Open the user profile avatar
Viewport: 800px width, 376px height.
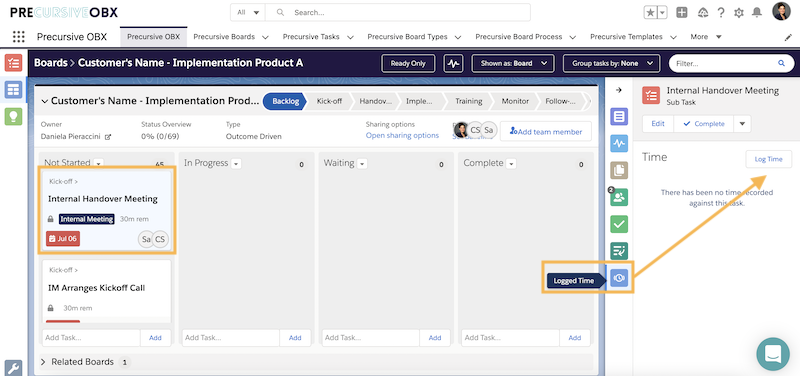click(781, 11)
